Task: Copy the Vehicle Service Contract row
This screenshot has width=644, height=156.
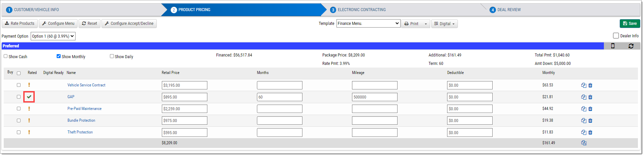Action: [x=584, y=85]
